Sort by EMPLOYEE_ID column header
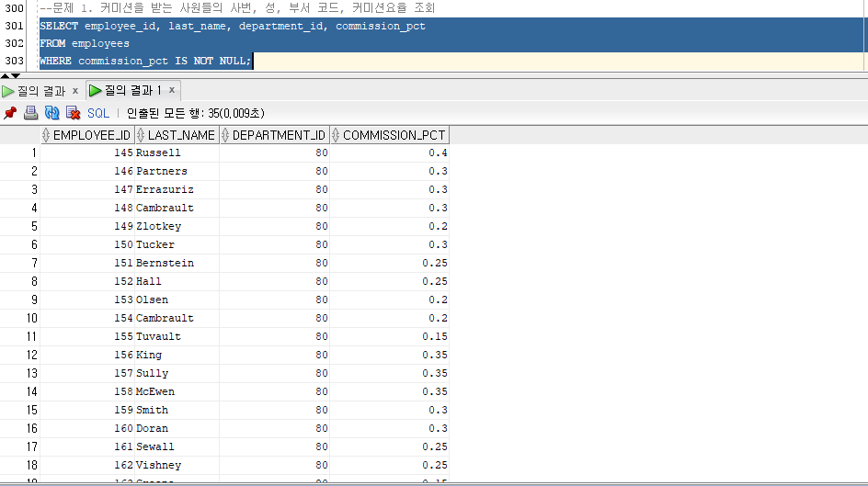 [x=87, y=135]
